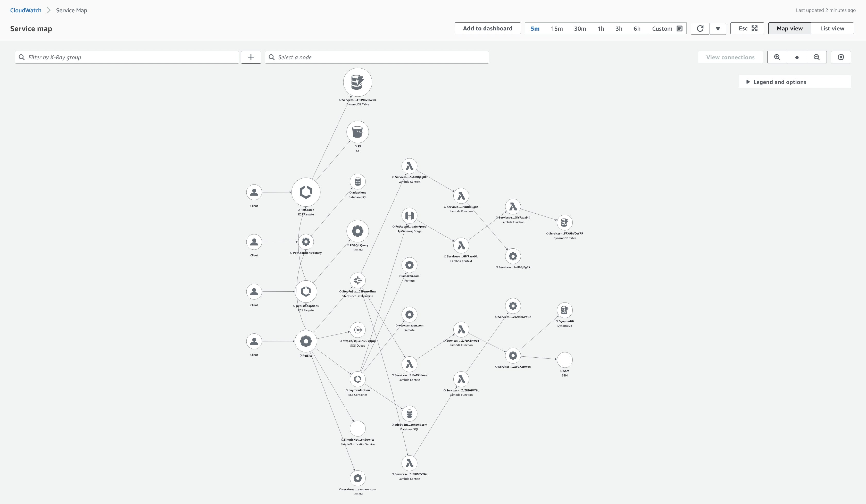Screen dimensions: 866x504
Task: Select the StepFunctions state machine node
Action: point(358,280)
